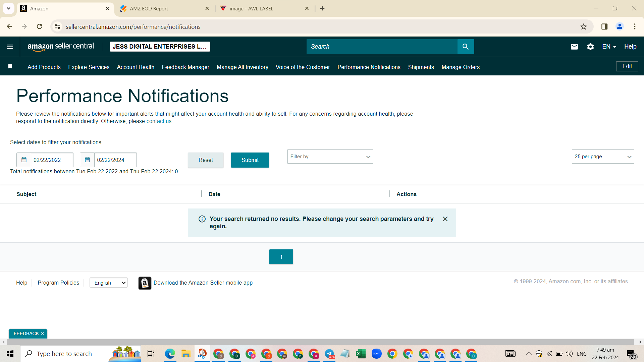The image size is (644, 362).
Task: Focus the Seller Central Search box
Action: 382,47
